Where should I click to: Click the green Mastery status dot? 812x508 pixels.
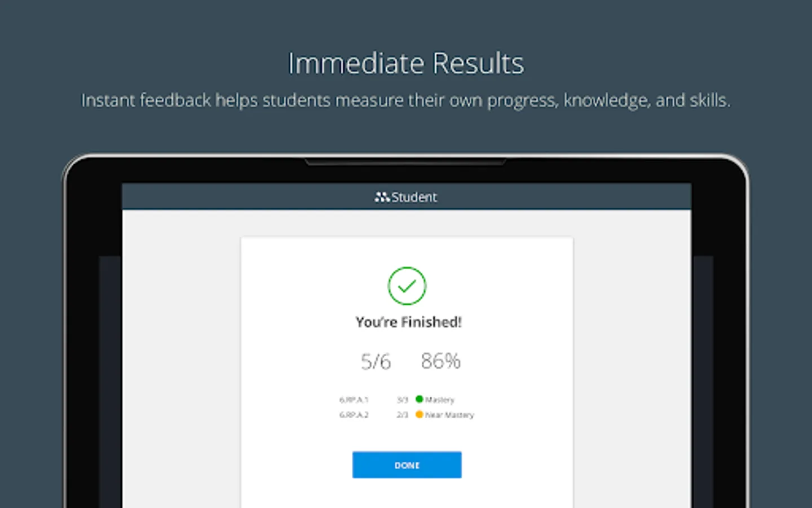point(419,399)
